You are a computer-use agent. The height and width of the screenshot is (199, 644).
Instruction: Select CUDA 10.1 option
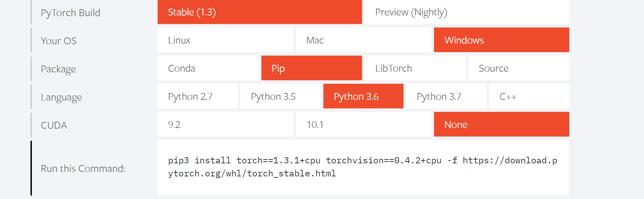click(363, 125)
